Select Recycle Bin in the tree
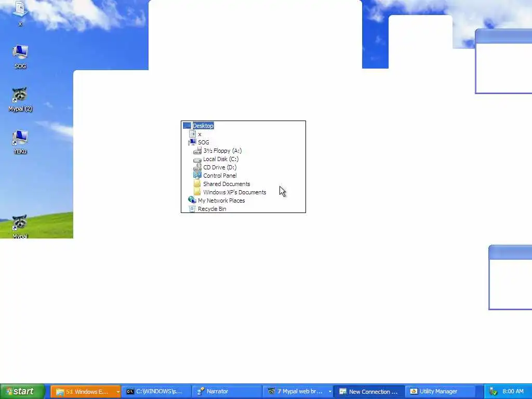The image size is (532, 399). pyautogui.click(x=212, y=209)
